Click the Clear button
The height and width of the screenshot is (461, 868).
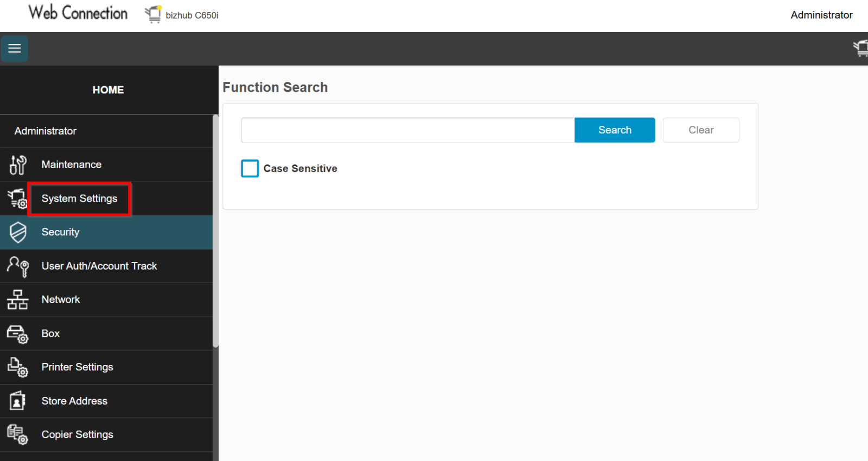(x=701, y=130)
